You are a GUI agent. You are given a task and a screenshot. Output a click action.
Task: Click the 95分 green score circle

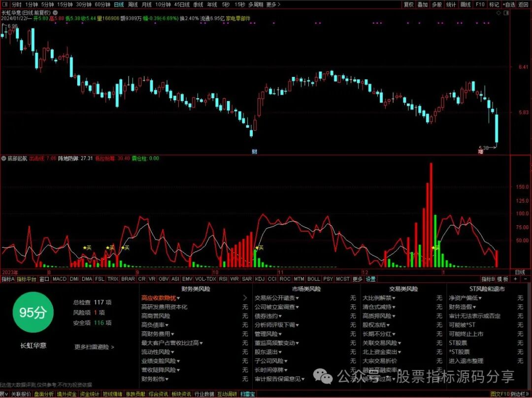[x=33, y=312]
